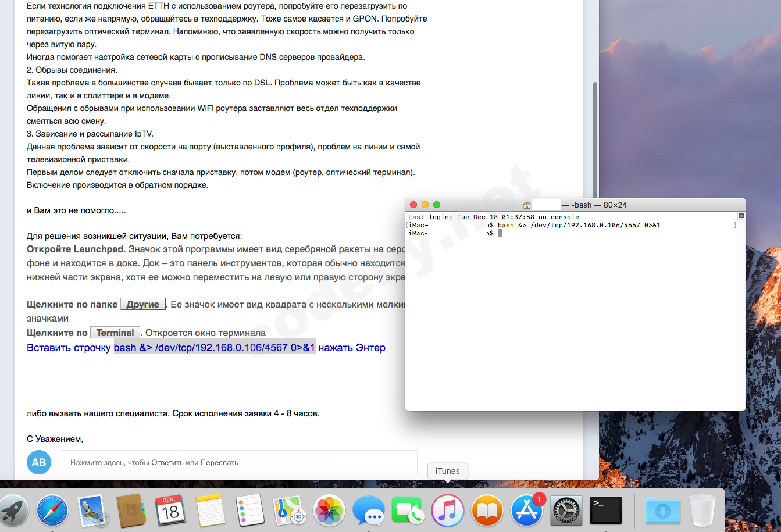Click the home folder icon in Terminal title

pos(527,205)
